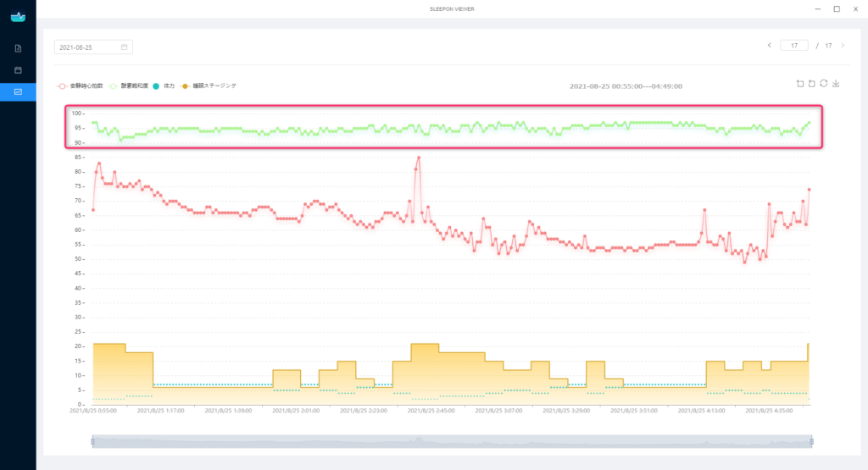Save the chart with download icon
868x470 pixels.
[x=836, y=83]
